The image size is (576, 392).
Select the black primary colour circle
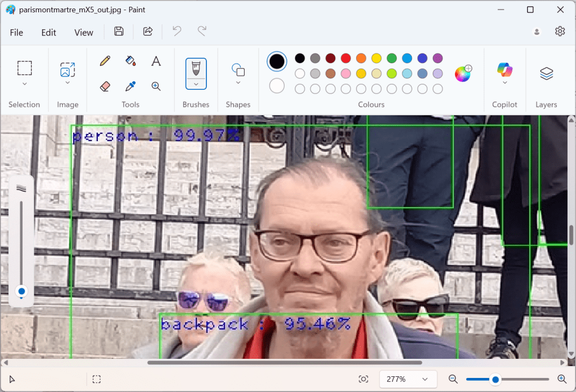pos(277,61)
